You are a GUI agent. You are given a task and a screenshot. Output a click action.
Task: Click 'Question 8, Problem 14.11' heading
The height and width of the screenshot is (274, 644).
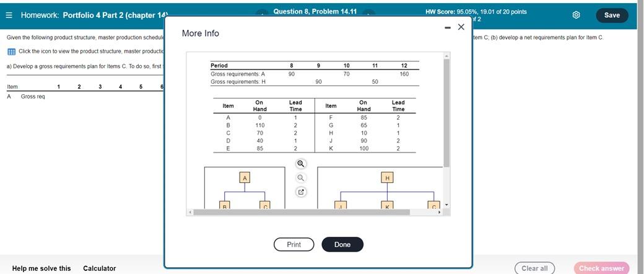315,12
